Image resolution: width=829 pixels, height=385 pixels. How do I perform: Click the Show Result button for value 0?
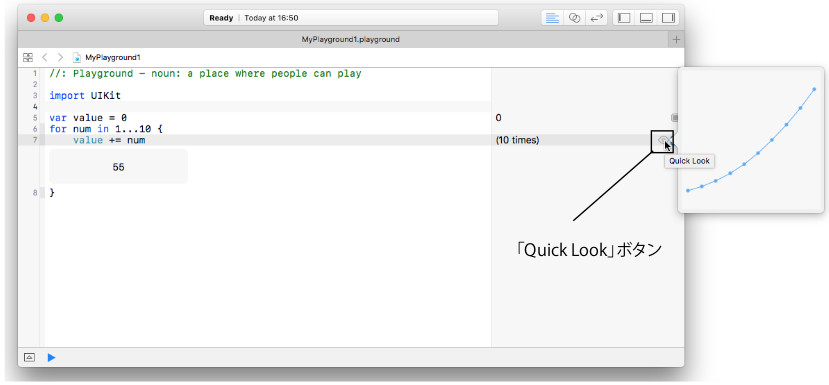pos(675,117)
